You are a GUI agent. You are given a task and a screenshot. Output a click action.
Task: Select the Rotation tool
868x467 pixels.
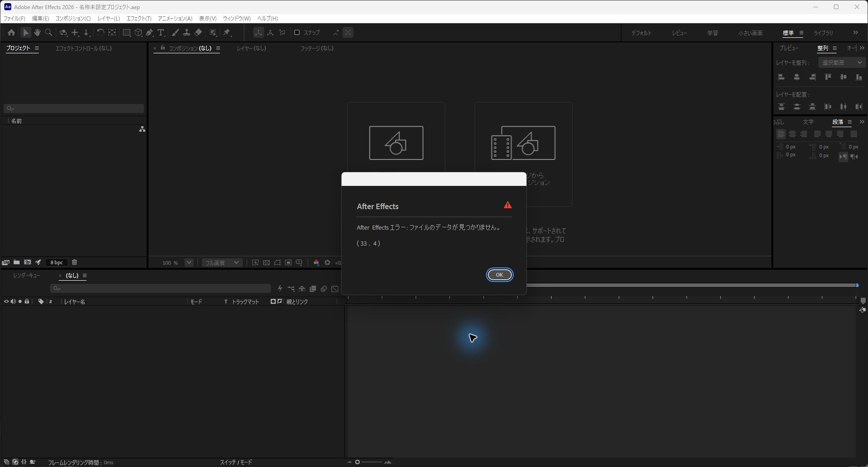tap(100, 32)
